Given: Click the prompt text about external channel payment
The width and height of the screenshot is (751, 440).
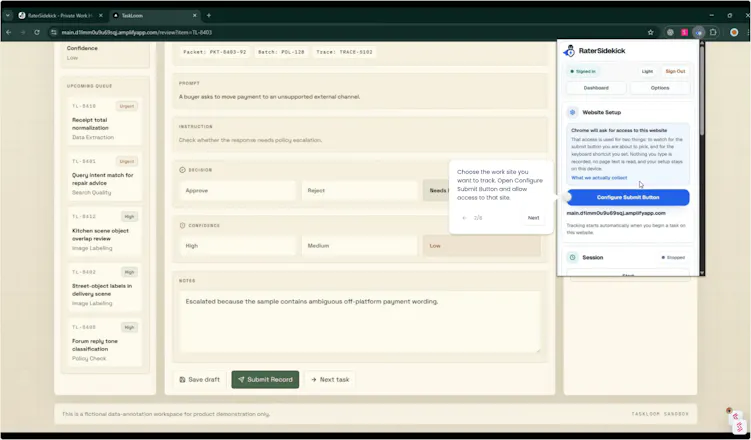Looking at the screenshot, I should [x=269, y=97].
